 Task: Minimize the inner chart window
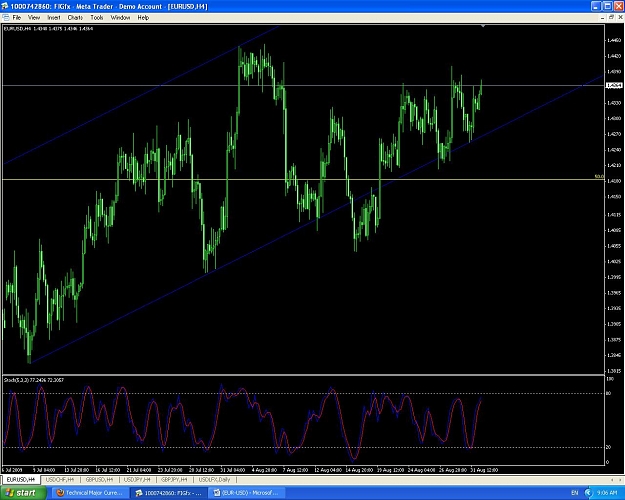click(603, 18)
